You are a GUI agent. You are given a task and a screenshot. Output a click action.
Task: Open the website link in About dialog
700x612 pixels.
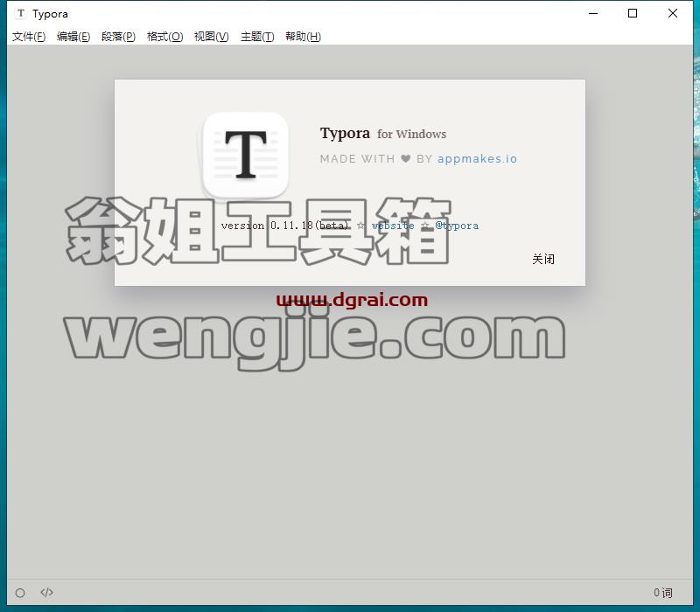393,226
